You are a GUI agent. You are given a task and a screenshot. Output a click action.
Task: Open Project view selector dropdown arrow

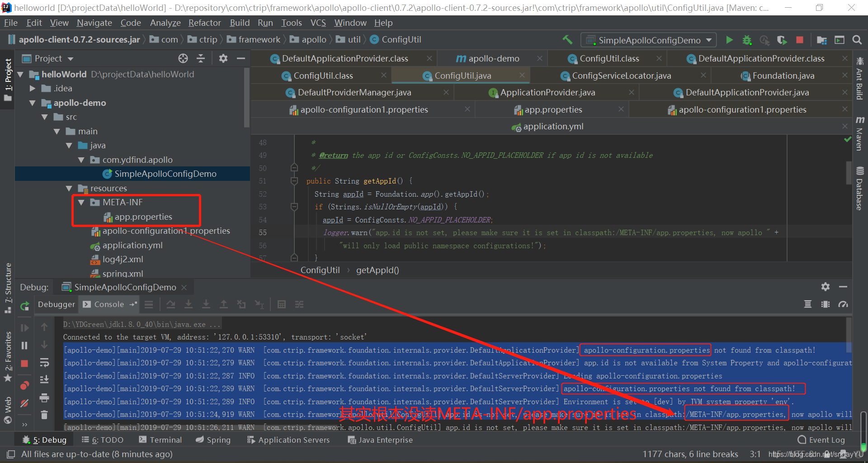(x=71, y=59)
